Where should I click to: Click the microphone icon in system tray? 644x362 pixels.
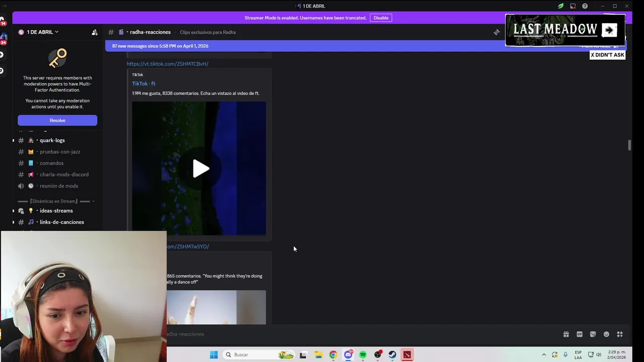click(566, 355)
